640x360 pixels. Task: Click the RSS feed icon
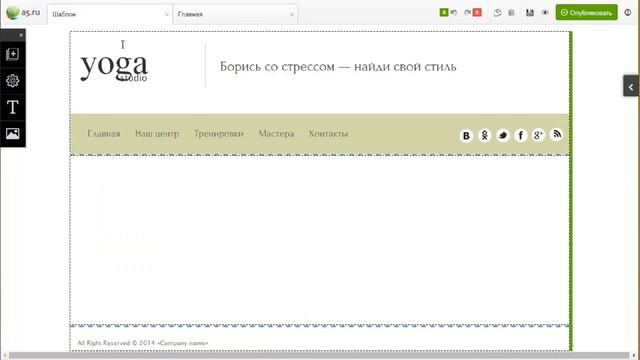(557, 134)
